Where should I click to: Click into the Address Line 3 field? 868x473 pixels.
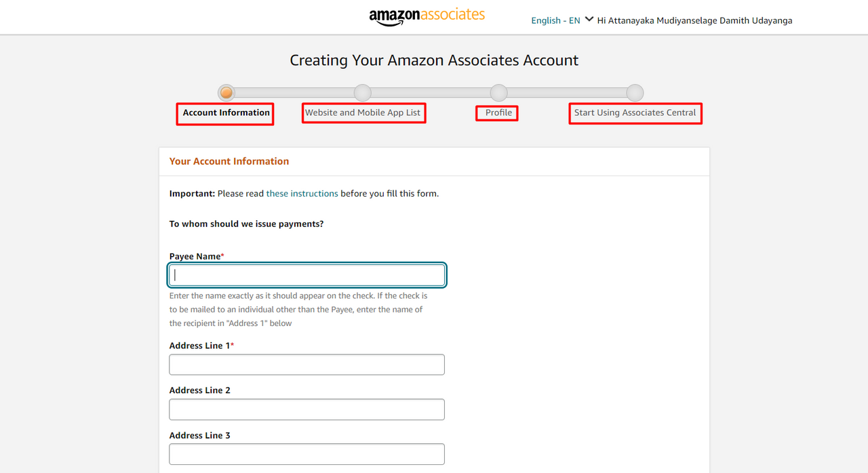(x=307, y=454)
